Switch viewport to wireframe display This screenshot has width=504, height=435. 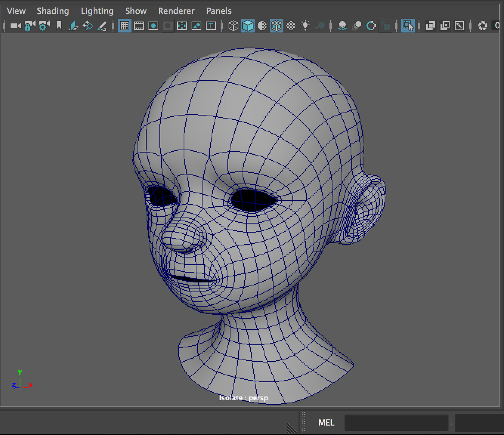click(x=233, y=25)
